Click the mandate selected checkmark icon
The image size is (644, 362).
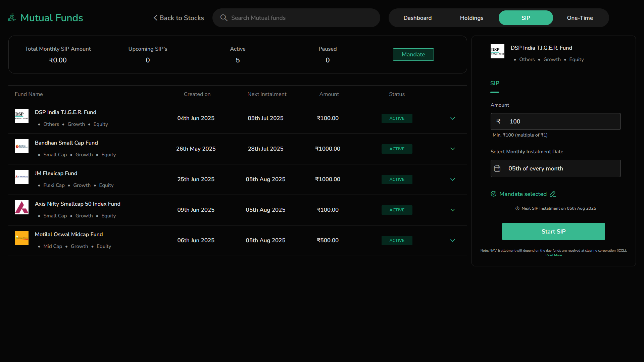[494, 194]
